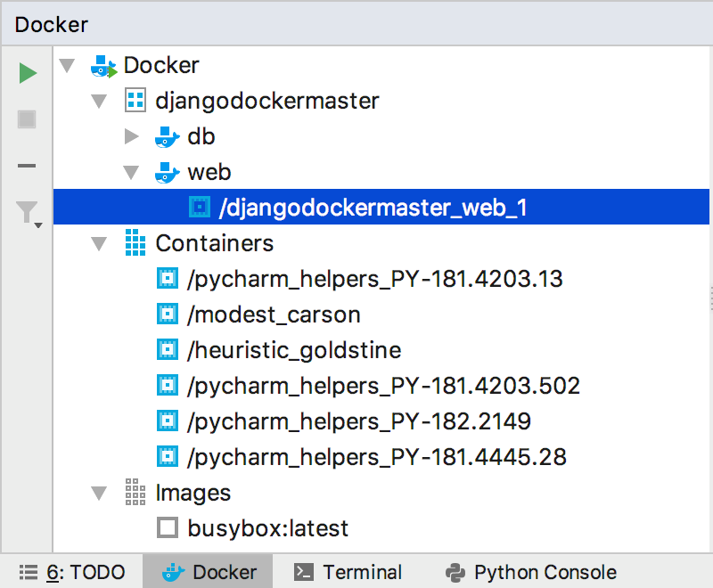
Task: Click the web service whale icon
Action: (x=168, y=173)
